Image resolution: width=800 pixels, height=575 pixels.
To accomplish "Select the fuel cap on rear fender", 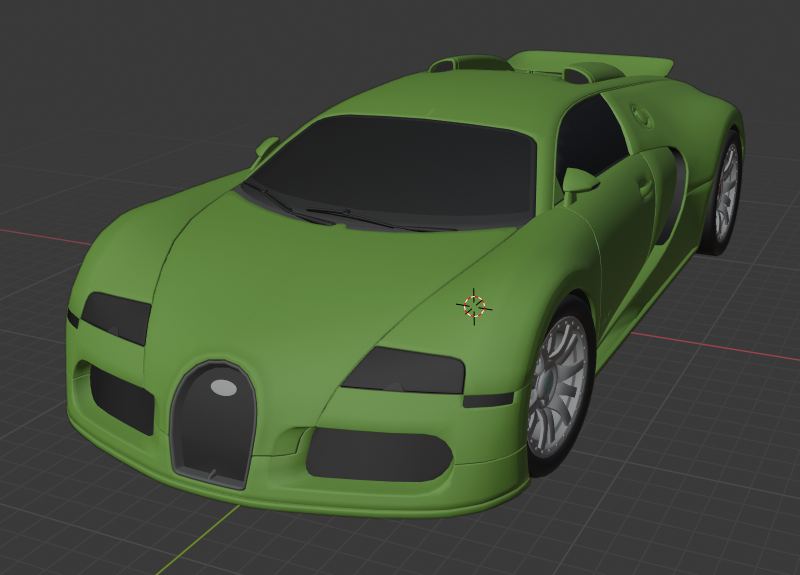I will coord(642,116).
